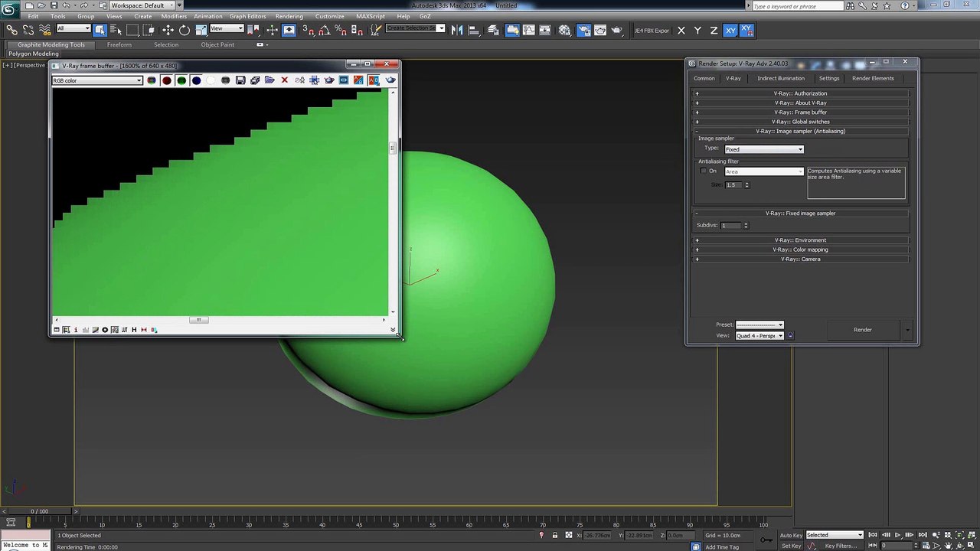
Task: Click the Bind to Space Warp icon
Action: (x=44, y=30)
